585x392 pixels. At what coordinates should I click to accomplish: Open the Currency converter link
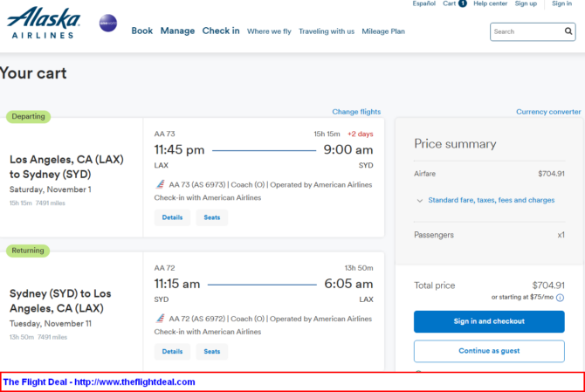click(548, 112)
